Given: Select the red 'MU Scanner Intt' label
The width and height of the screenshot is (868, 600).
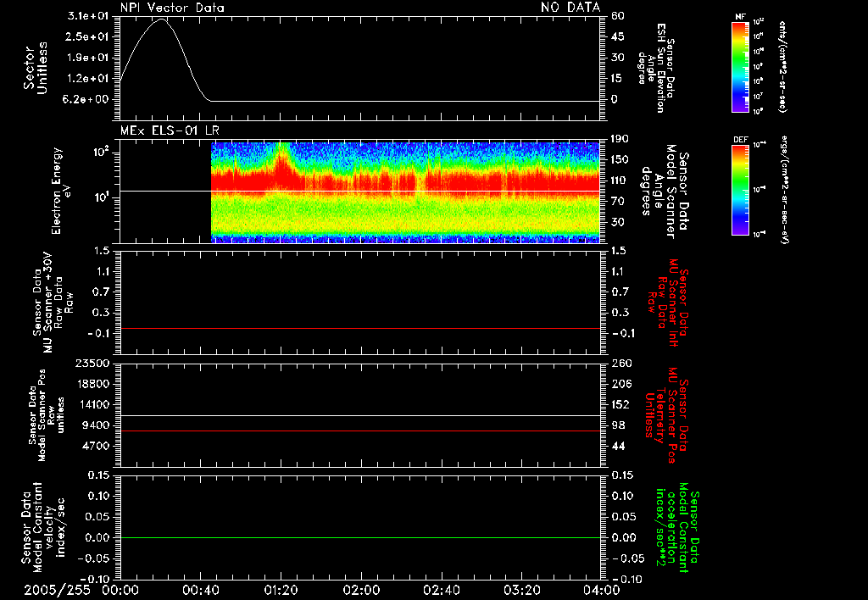Looking at the screenshot, I should click(x=672, y=303).
